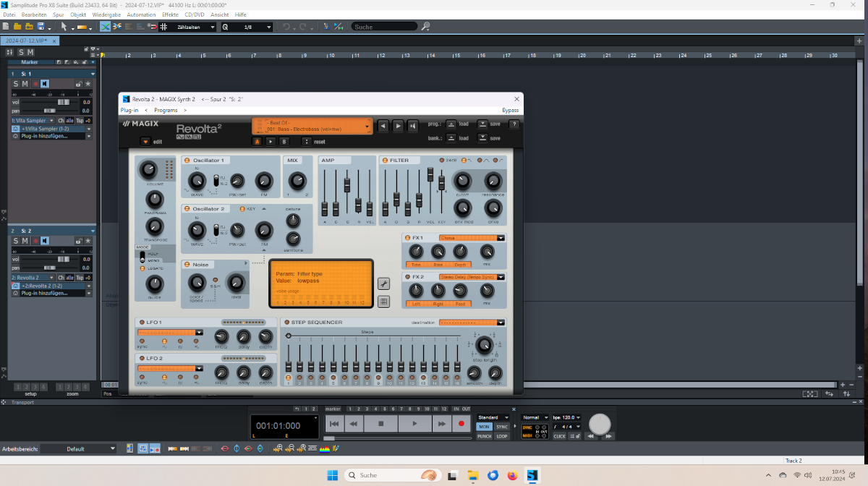Screen dimensions: 868x486
Task: Click the prog. load eject icon
Action: click(451, 124)
